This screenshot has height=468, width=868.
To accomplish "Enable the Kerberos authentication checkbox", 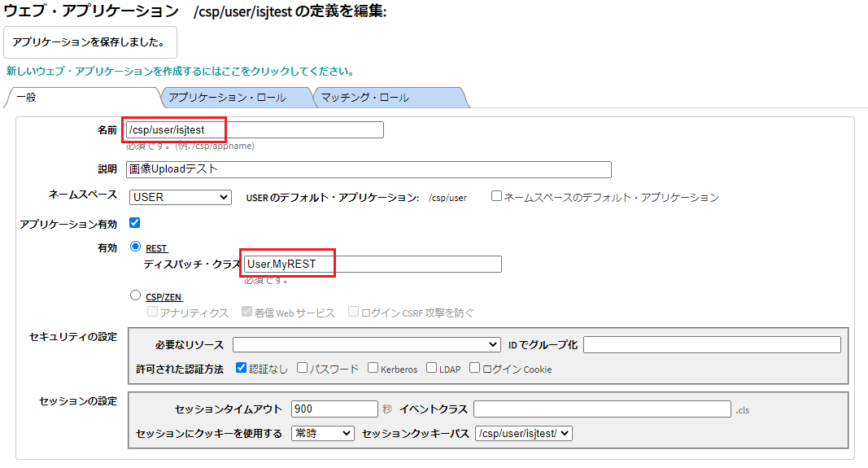I will [373, 368].
